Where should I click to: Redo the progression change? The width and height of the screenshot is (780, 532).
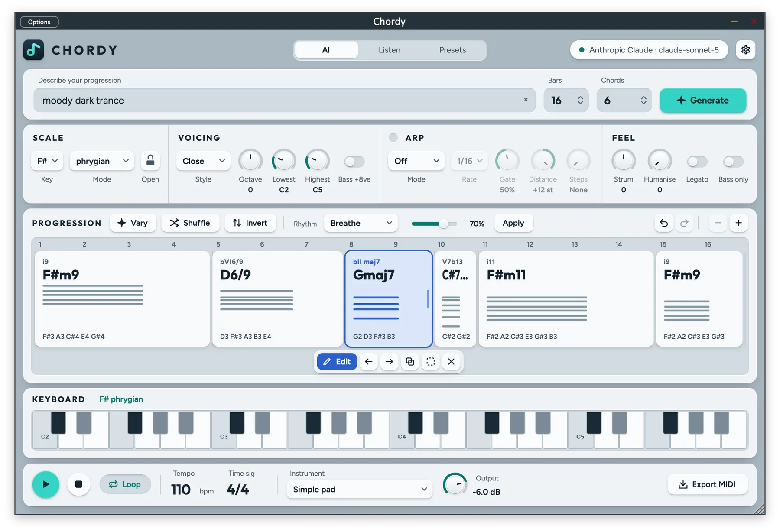(x=684, y=223)
